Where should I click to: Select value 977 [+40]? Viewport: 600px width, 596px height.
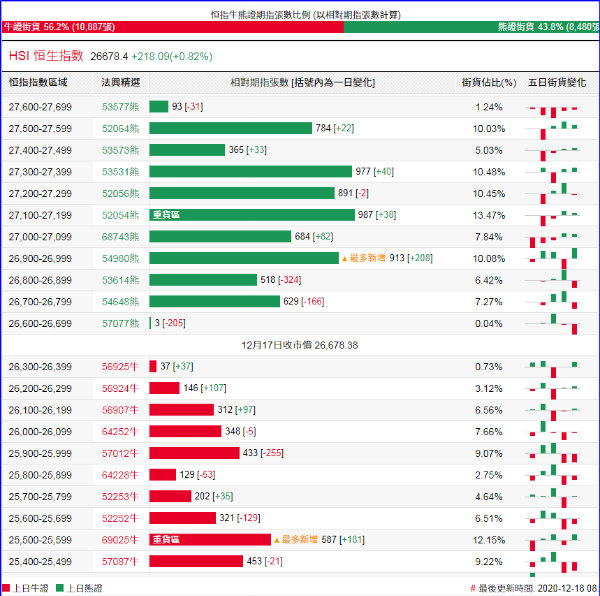(x=375, y=171)
